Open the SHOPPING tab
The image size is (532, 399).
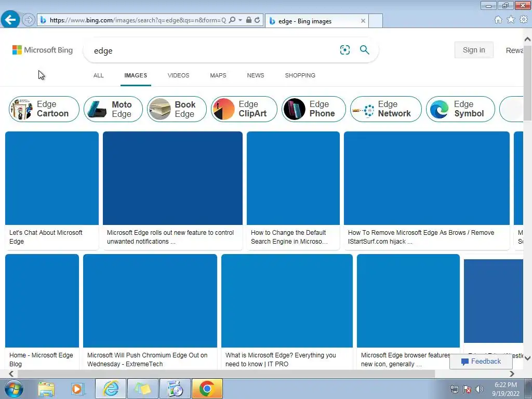pos(300,75)
